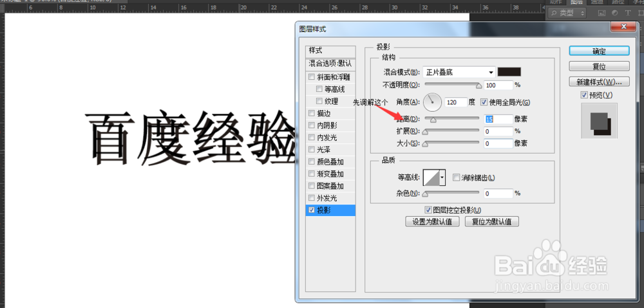Viewport: 644px width, 308px height.
Task: Filter layers by adjustment layers icon
Action: point(615,13)
